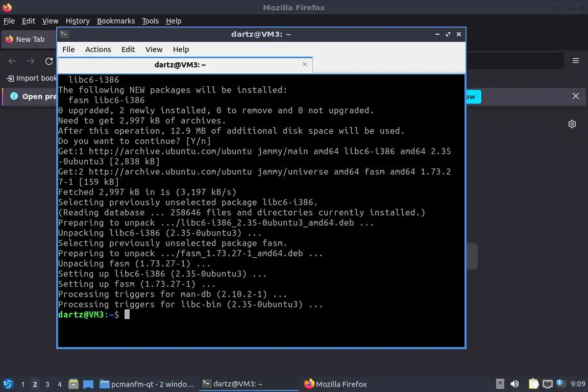Dismiss the Firefox notification bar
This screenshot has width=588, height=392.
coord(576,96)
